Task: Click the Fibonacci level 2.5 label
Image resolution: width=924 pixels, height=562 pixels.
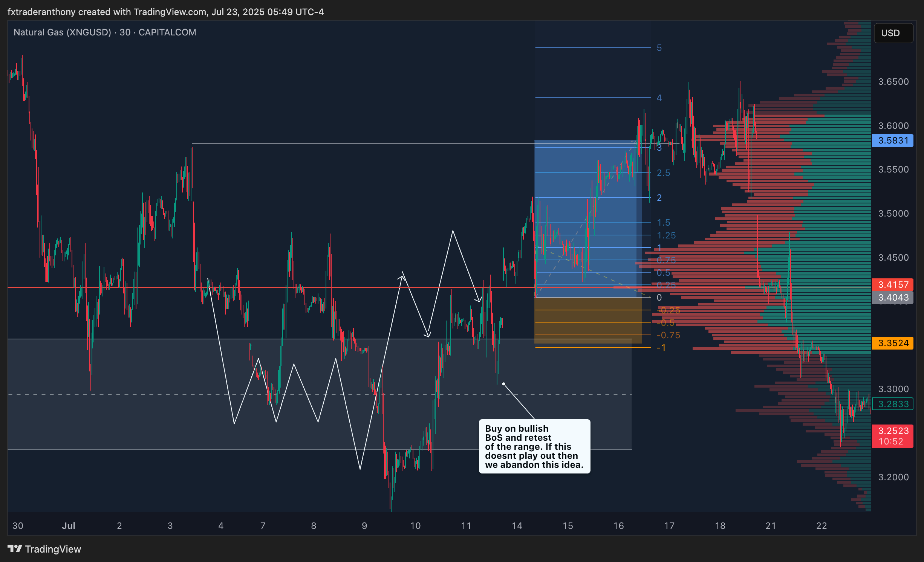Action: [x=663, y=173]
